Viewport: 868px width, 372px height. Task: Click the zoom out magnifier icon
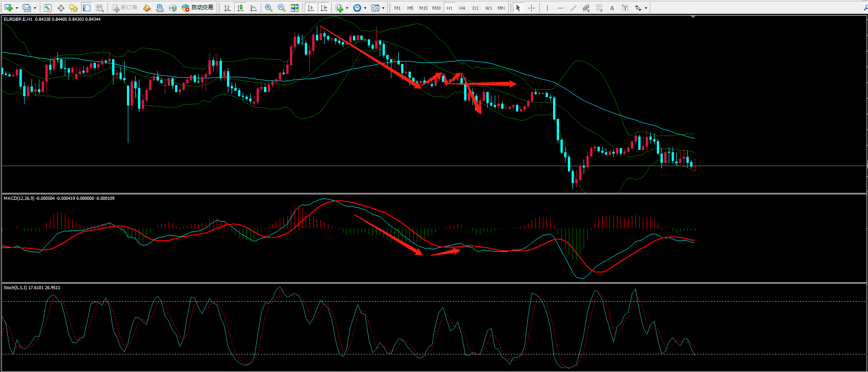pyautogui.click(x=282, y=8)
